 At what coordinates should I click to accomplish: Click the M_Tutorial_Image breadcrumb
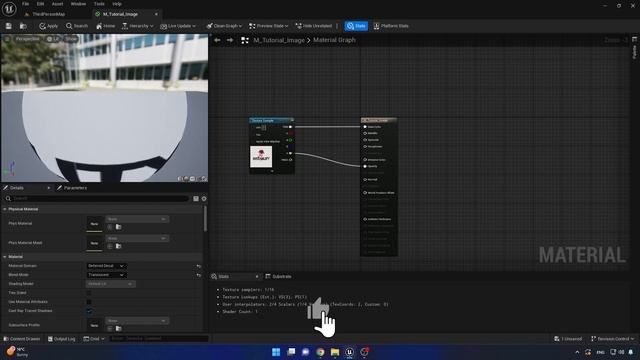[279, 40]
